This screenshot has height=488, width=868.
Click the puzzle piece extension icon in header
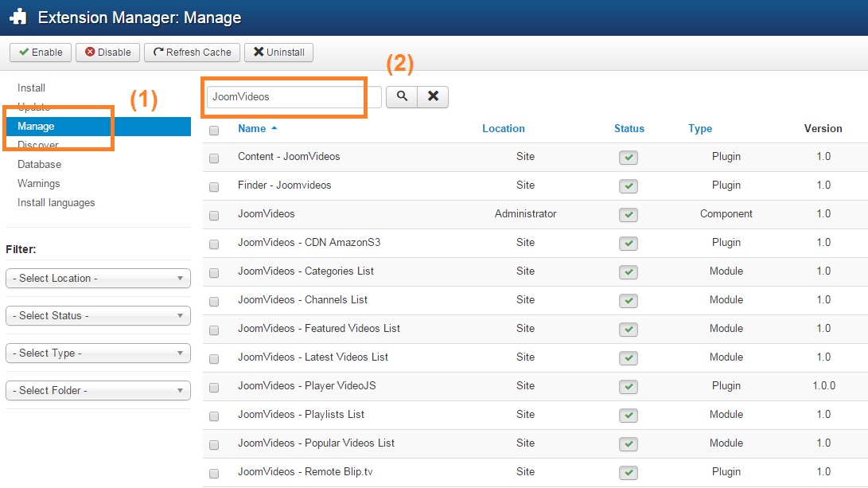coord(18,18)
